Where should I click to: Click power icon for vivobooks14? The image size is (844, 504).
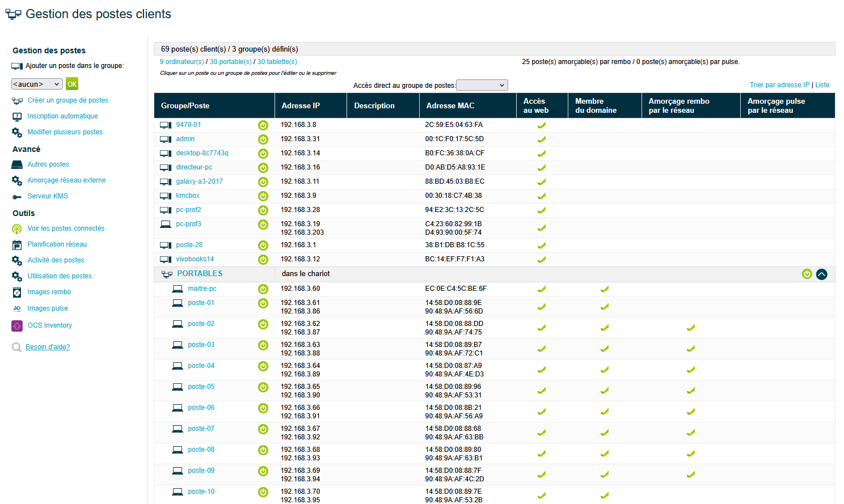263,260
